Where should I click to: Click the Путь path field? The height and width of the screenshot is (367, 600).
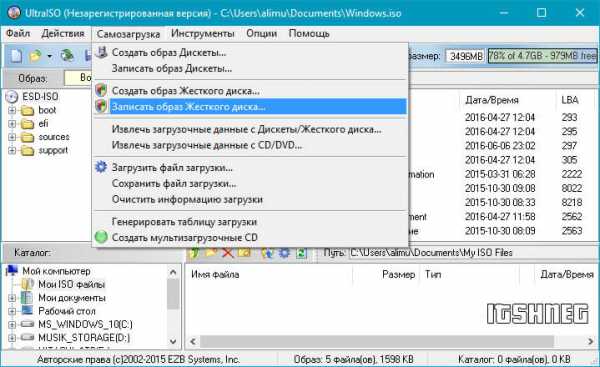[473, 253]
